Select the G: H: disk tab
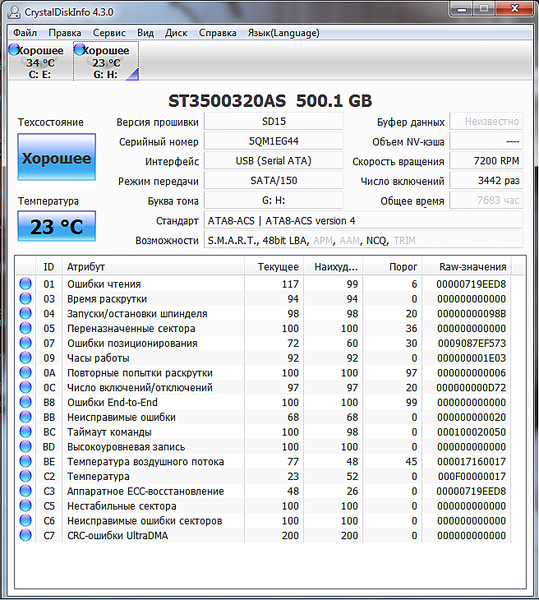Image resolution: width=539 pixels, height=600 pixels. click(x=106, y=62)
